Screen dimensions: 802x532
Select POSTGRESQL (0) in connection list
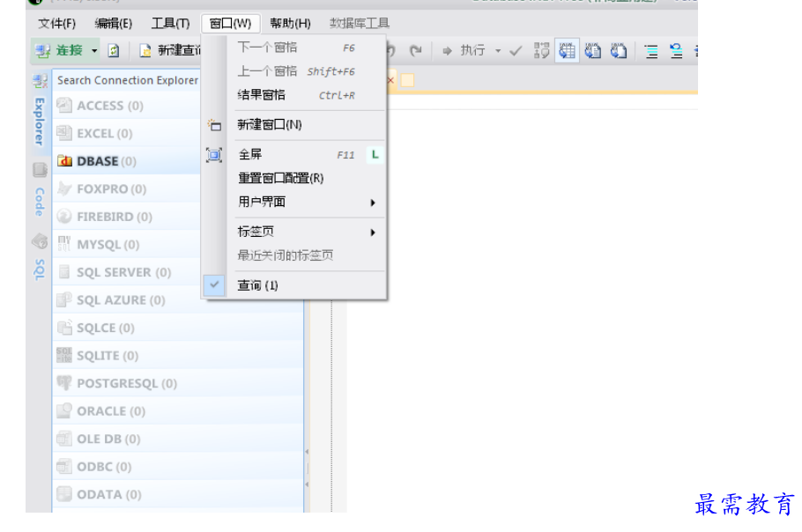pyautogui.click(x=178, y=383)
